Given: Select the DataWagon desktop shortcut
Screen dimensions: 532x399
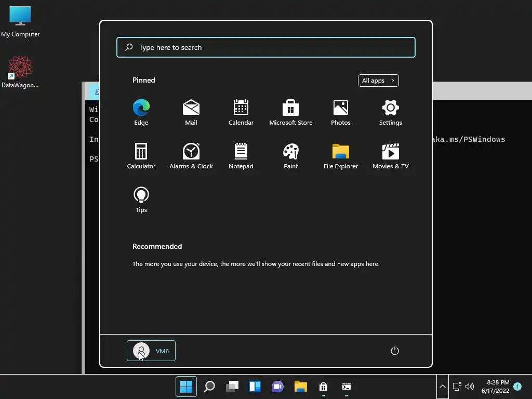Looking at the screenshot, I should (x=20, y=72).
